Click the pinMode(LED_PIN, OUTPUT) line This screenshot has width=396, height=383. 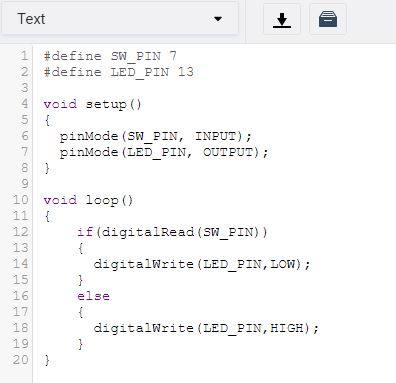coord(164,152)
